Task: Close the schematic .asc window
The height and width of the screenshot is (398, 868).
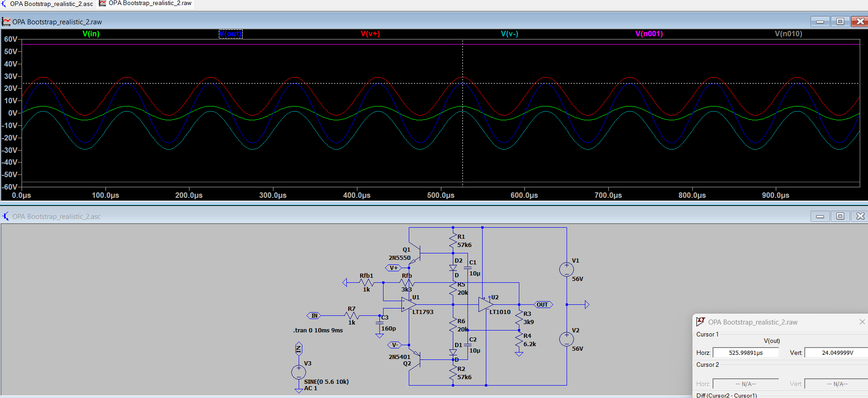Action: point(860,216)
